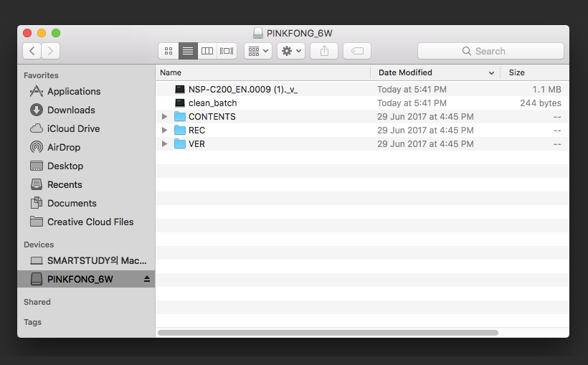Screen dimensions: 588x365
Task: Click the Share toolbar button
Action: [x=324, y=51]
